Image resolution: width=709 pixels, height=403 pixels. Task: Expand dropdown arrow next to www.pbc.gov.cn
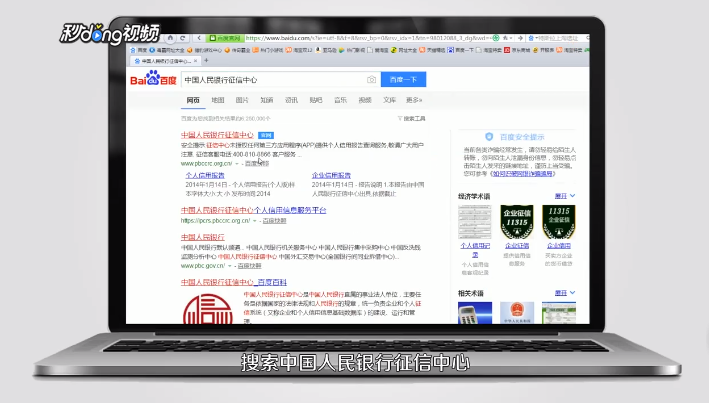tap(230, 266)
